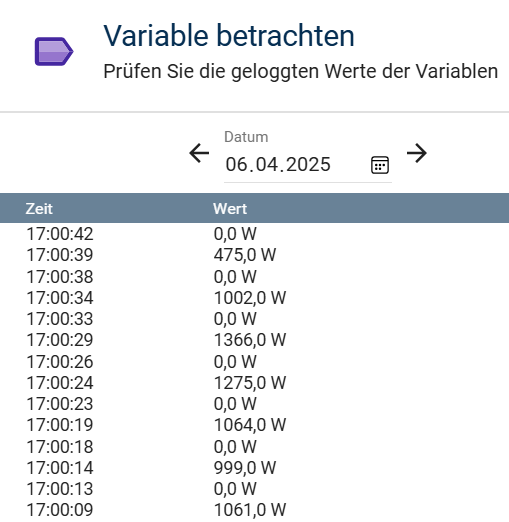
Task: Select the row logged at 17:00:26
Action: [254, 362]
